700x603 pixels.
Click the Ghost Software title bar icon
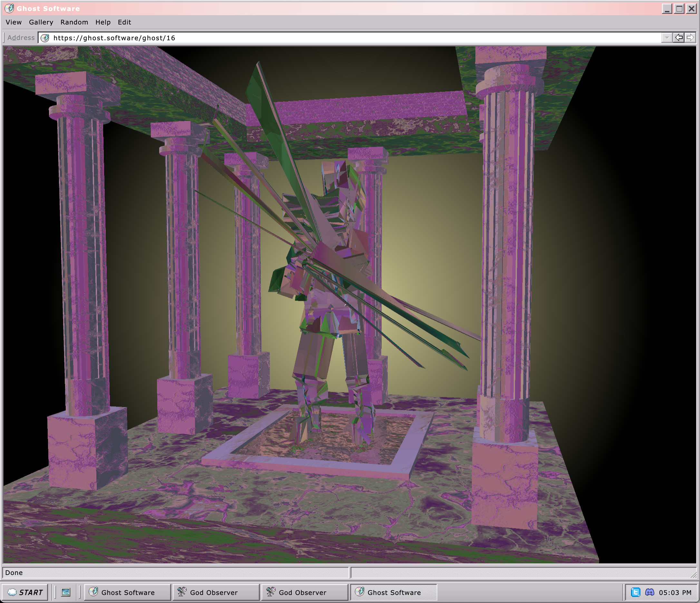coord(9,8)
